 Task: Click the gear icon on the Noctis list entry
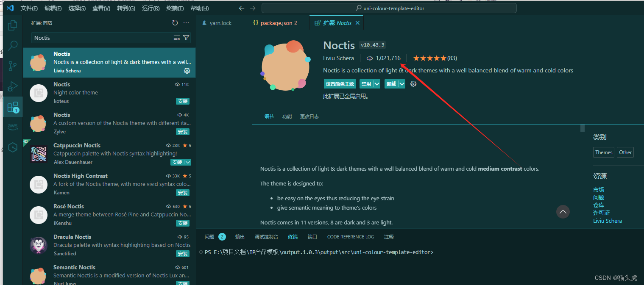(x=187, y=71)
